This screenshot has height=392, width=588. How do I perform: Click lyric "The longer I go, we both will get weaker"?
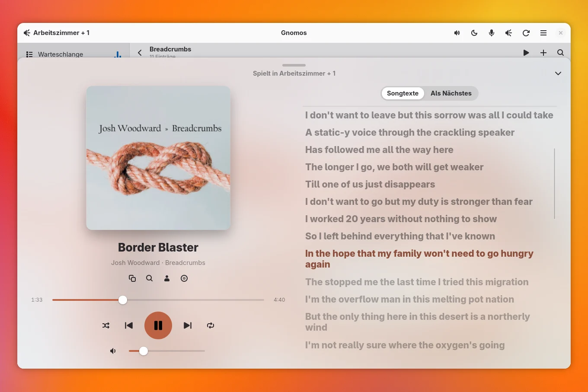394,167
